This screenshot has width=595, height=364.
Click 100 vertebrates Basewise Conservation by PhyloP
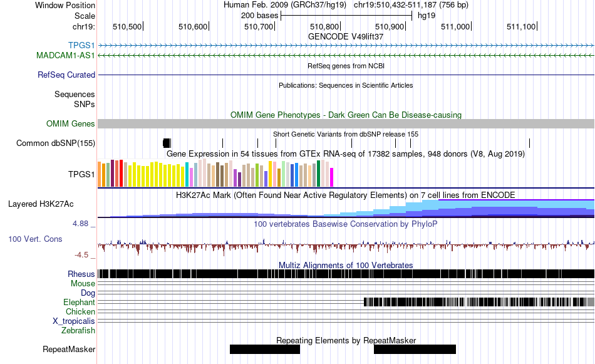346,224
